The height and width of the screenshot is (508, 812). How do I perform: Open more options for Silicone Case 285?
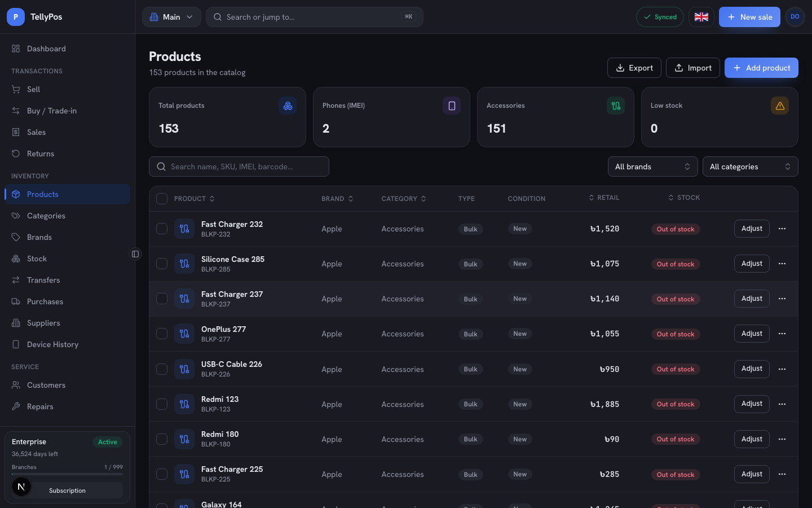[x=782, y=264]
